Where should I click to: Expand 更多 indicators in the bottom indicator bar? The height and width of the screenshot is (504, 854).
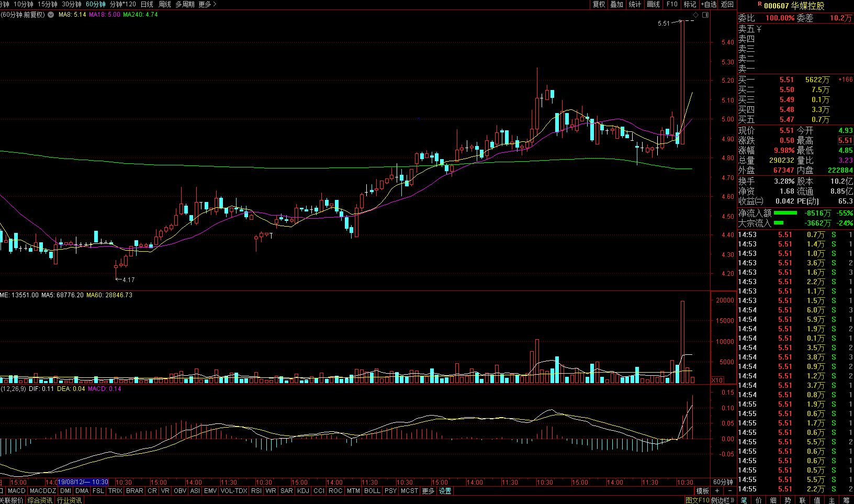(x=428, y=491)
